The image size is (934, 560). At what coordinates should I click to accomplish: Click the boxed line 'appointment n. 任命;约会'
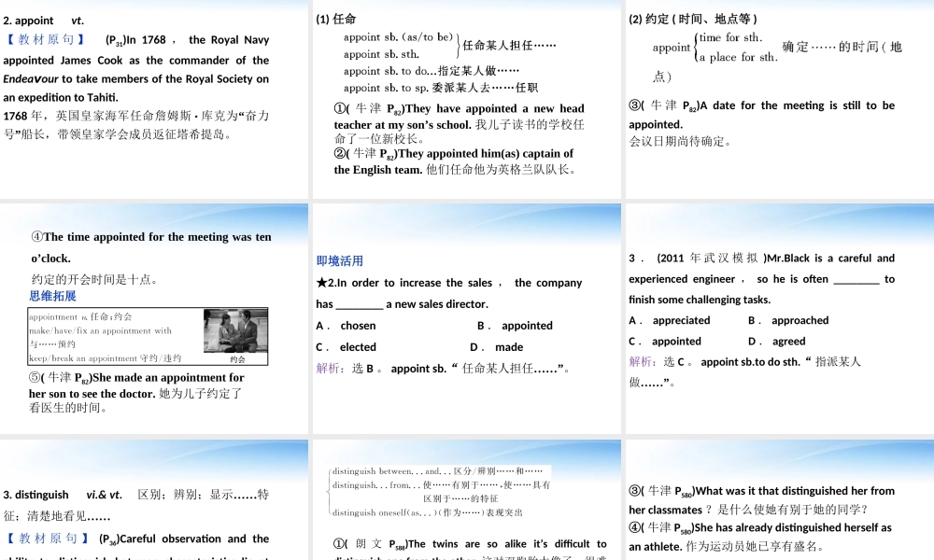pyautogui.click(x=80, y=316)
